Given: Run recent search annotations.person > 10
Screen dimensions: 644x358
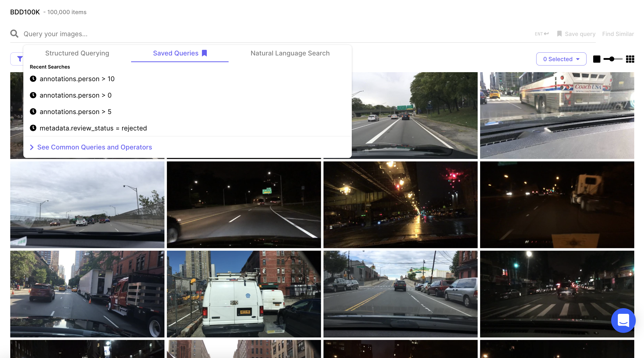Looking at the screenshot, I should [77, 79].
